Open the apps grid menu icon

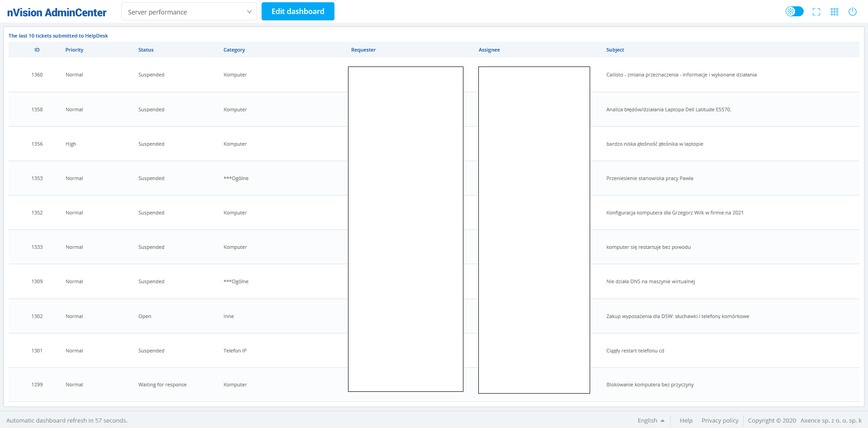pyautogui.click(x=835, y=12)
